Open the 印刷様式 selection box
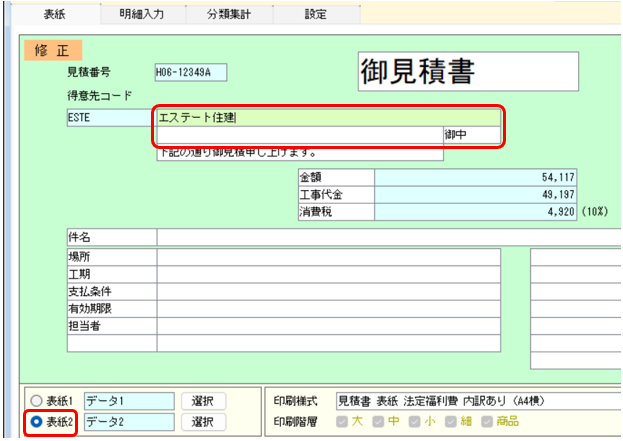 [x=478, y=401]
